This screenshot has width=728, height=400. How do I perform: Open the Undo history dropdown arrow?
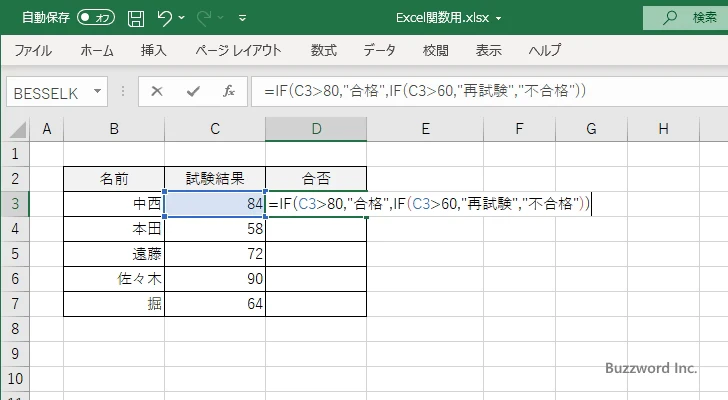tap(182, 18)
